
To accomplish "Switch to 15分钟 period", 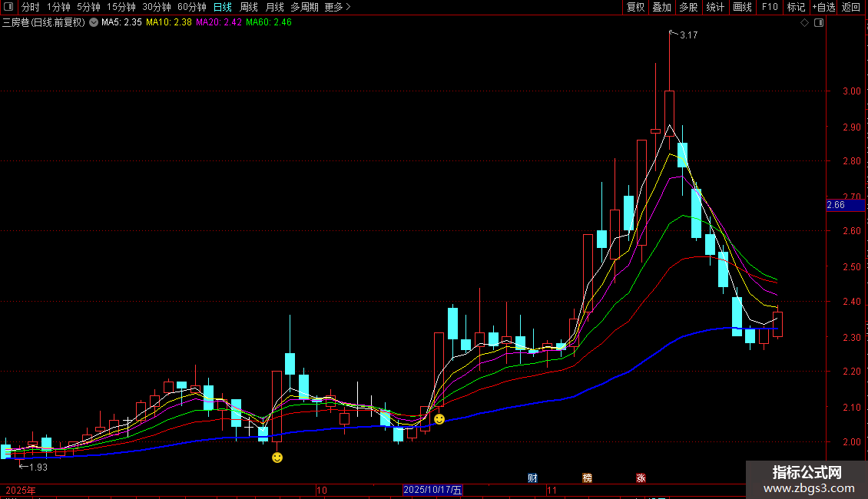I will click(121, 7).
